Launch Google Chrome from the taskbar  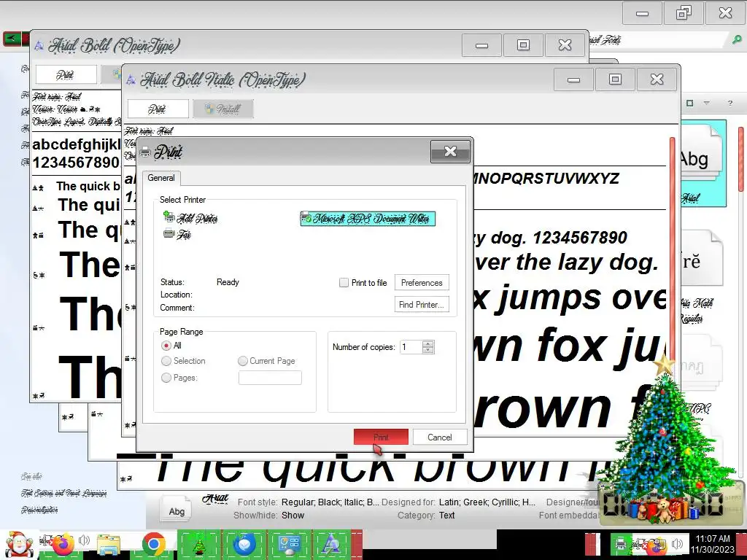pos(153,544)
